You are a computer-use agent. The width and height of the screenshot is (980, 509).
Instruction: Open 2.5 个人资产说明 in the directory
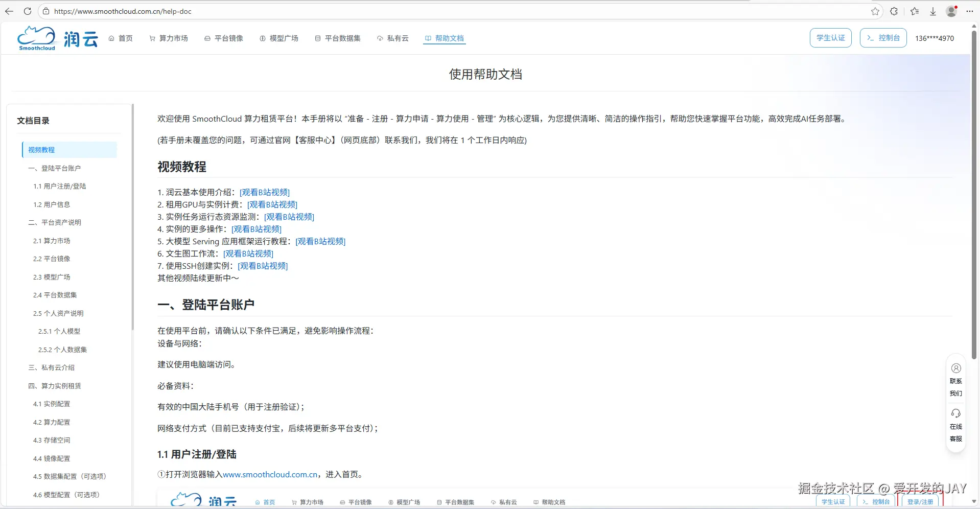58,313
